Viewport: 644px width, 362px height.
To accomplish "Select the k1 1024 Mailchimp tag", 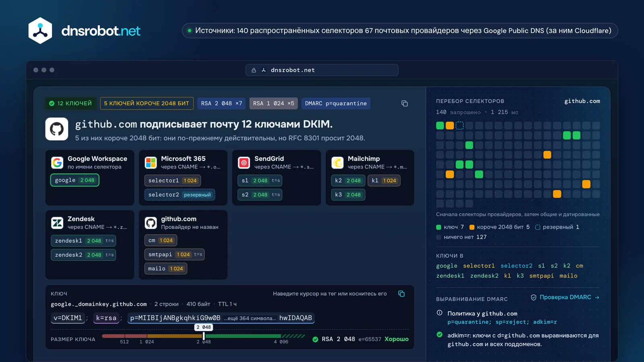I will tap(384, 181).
